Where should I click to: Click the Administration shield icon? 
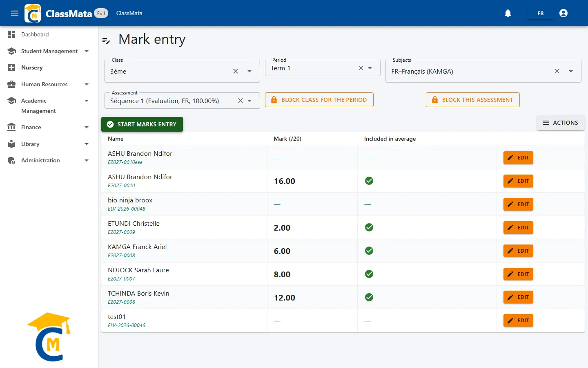(11, 160)
